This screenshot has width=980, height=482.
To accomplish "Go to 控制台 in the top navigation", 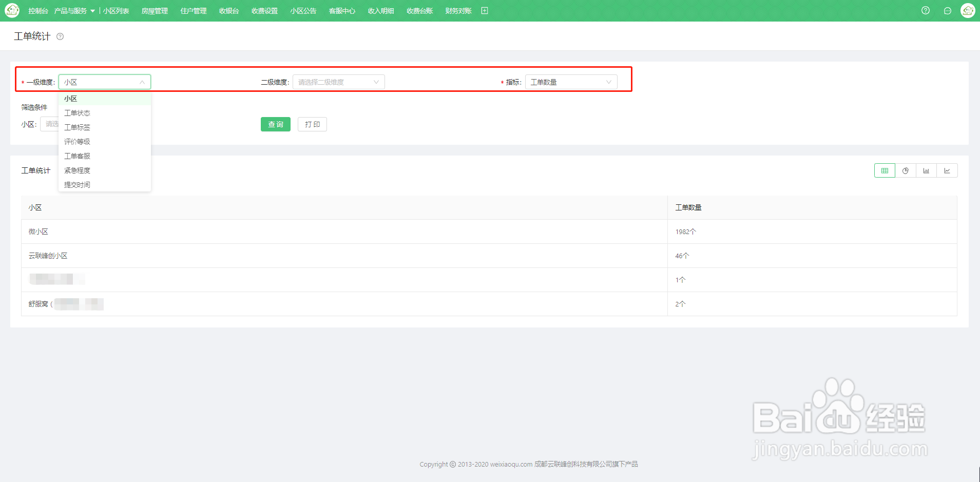I will click(x=38, y=11).
